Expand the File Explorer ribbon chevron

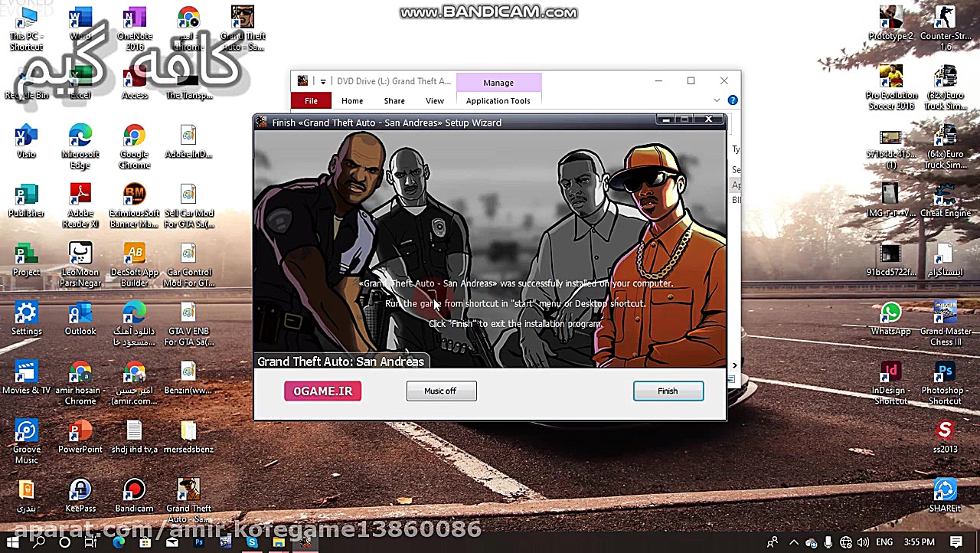pyautogui.click(x=717, y=100)
